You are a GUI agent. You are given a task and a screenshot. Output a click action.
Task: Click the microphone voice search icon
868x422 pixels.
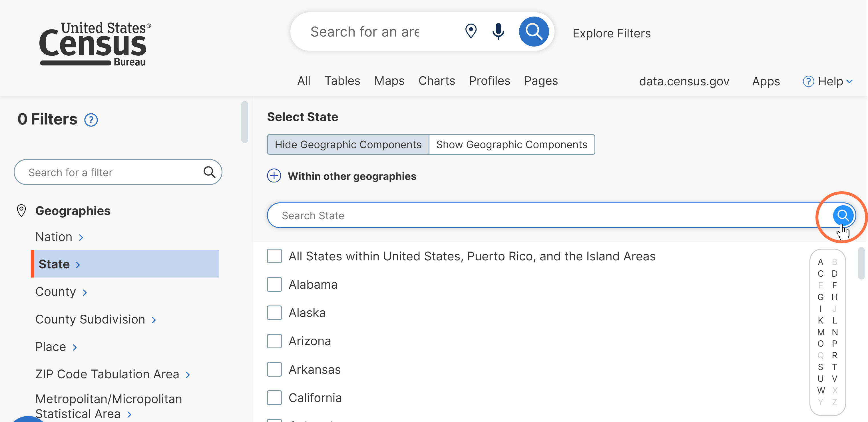pos(498,31)
